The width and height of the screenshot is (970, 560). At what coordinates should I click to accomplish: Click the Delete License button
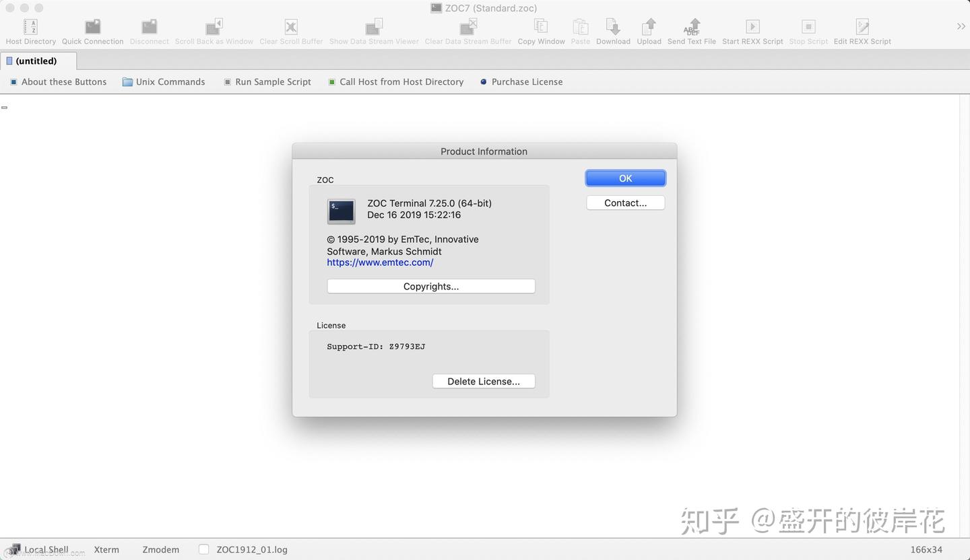[483, 381]
